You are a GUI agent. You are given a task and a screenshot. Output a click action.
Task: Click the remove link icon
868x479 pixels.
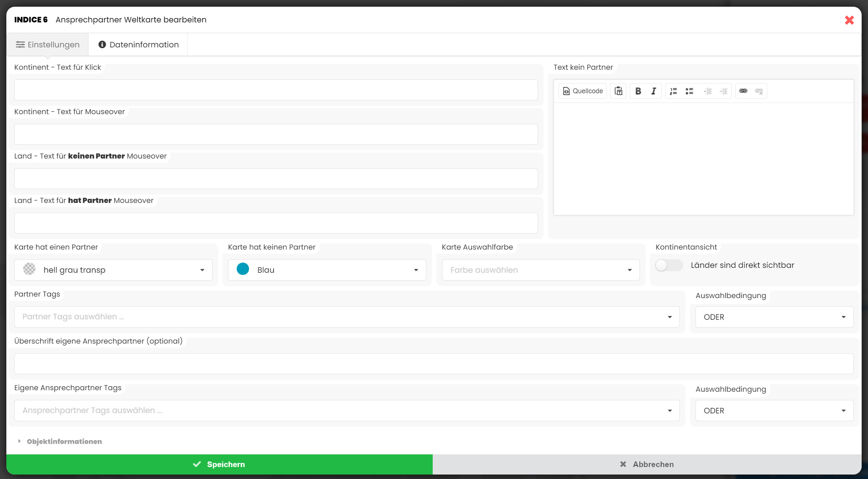(759, 91)
